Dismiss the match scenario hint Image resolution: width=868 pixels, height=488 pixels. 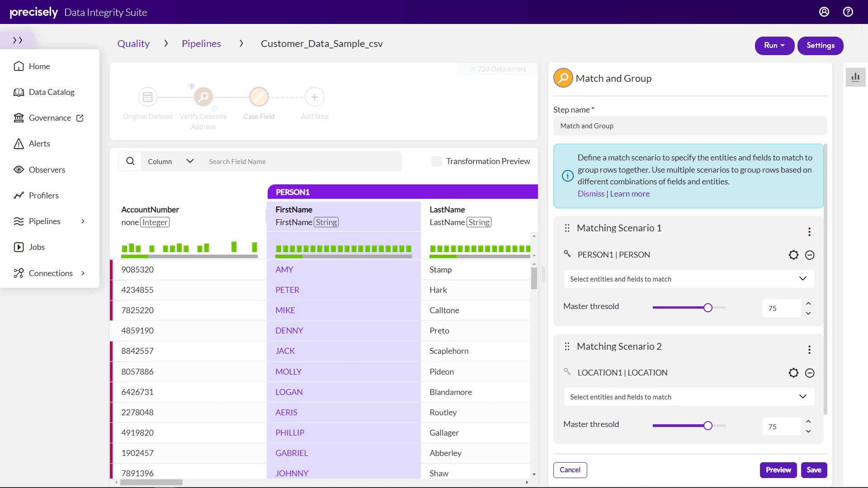pyautogui.click(x=591, y=194)
